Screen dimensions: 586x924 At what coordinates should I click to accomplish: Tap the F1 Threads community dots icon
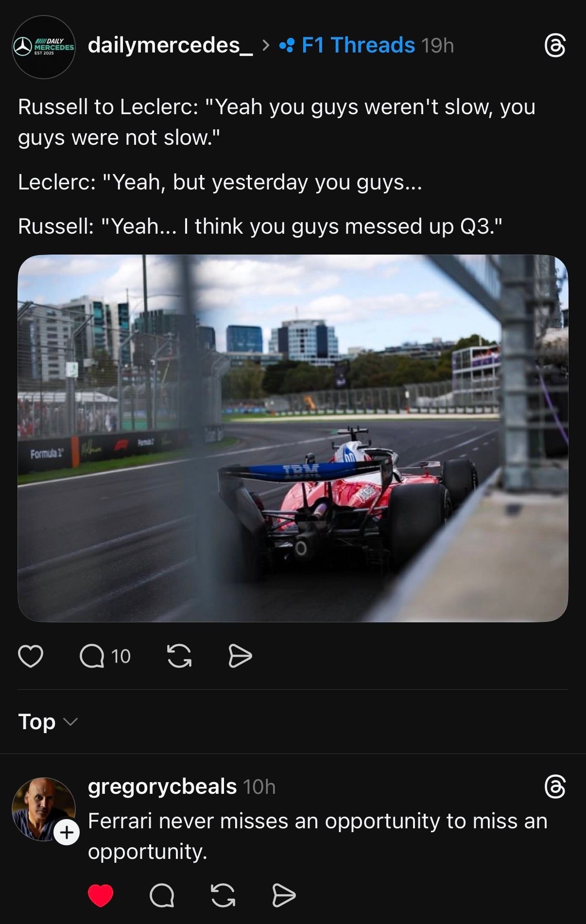click(x=287, y=46)
